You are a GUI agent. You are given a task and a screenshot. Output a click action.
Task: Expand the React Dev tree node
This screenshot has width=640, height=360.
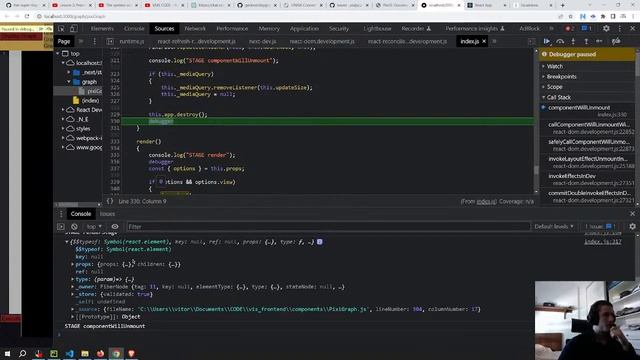coord(63,109)
